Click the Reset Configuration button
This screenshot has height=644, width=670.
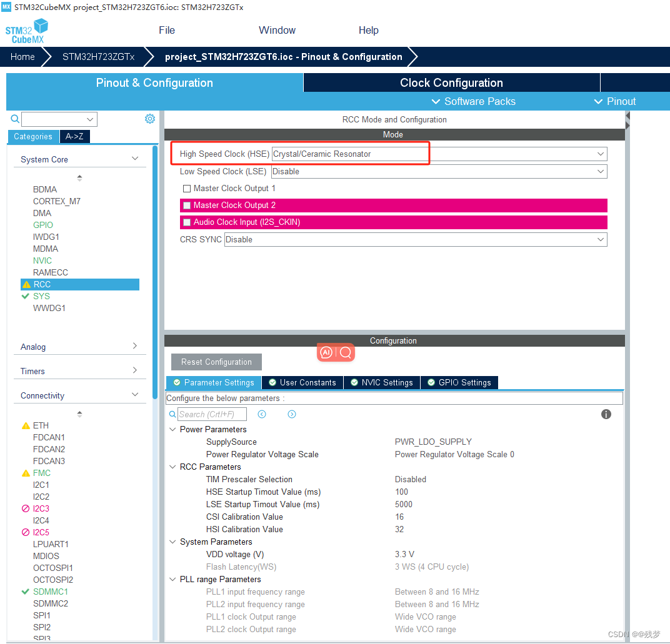pos(216,362)
